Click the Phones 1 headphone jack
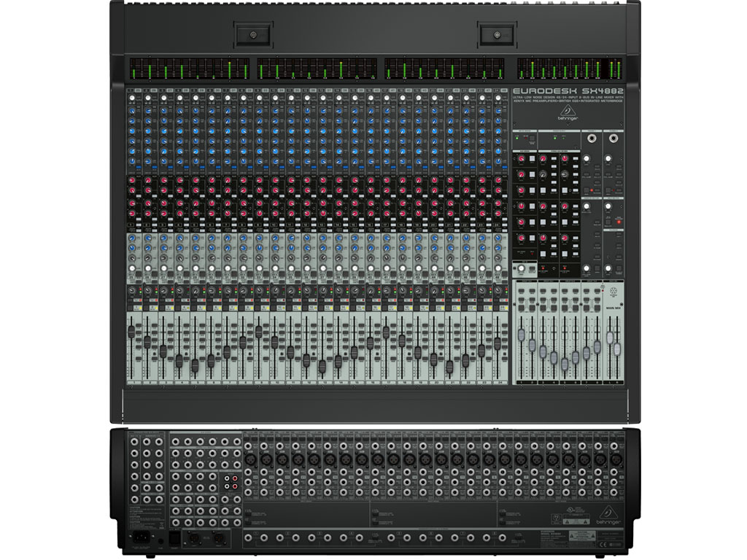This screenshot has height=560, width=747. [x=592, y=138]
